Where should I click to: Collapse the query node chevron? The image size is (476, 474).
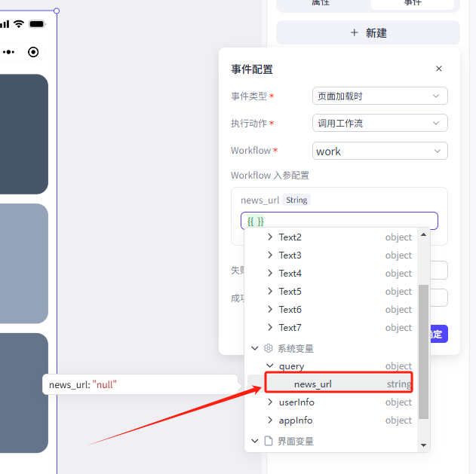coord(271,366)
